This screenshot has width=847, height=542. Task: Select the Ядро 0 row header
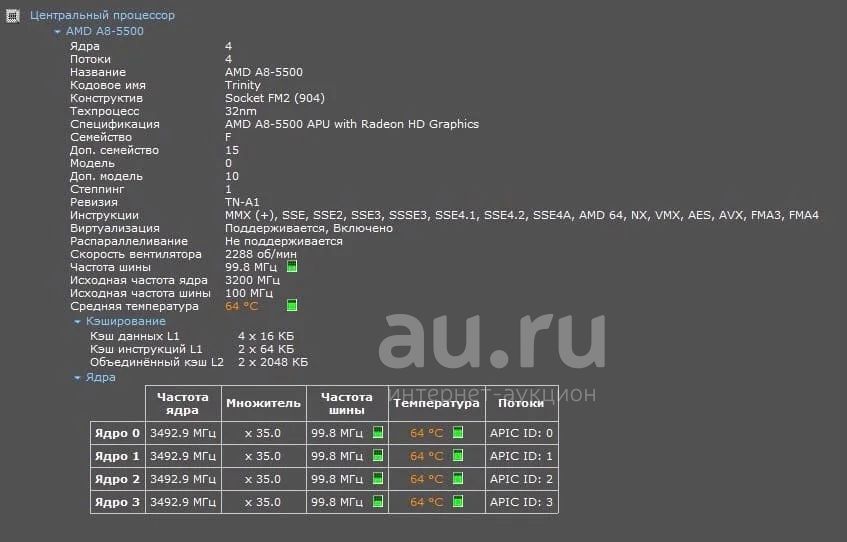[118, 433]
